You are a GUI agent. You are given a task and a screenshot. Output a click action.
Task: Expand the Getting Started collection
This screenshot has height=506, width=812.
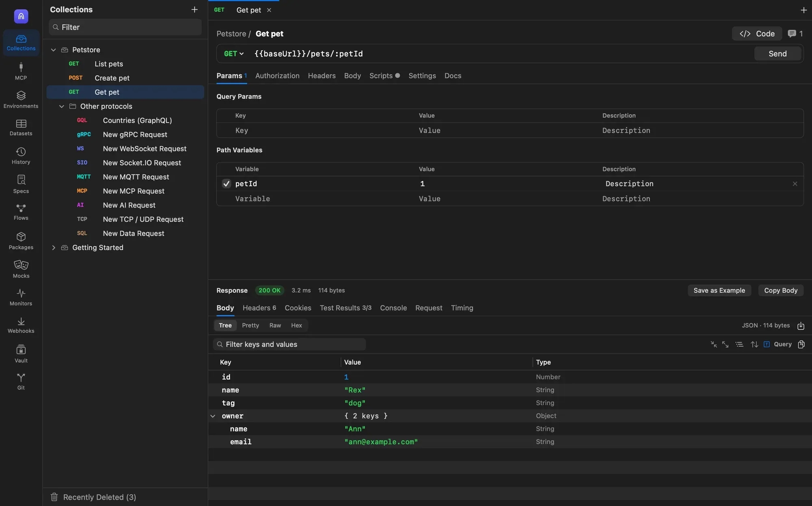pos(53,248)
